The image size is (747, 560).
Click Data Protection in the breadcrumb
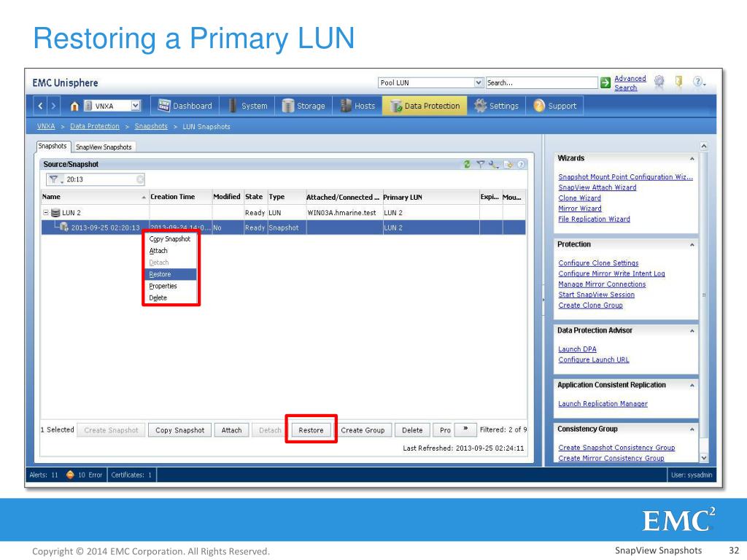(x=95, y=126)
